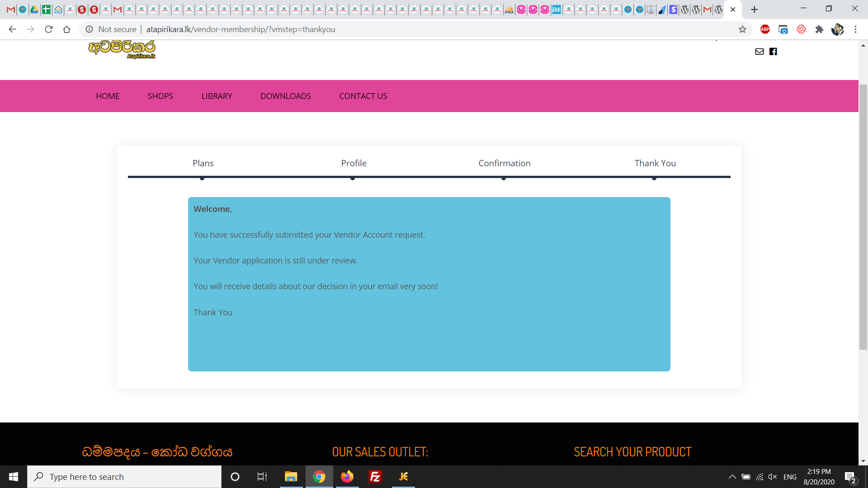The width and height of the screenshot is (868, 488).
Task: Go to the HOME menu item
Action: 108,96
